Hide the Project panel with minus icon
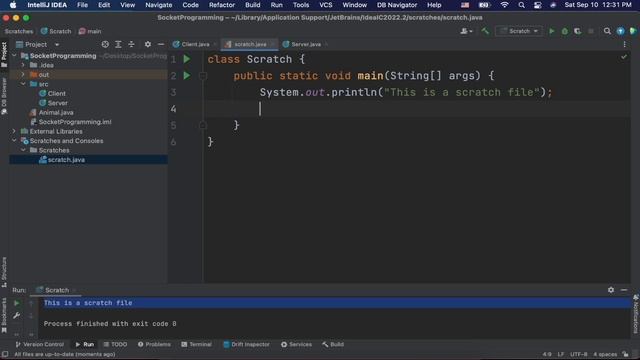This screenshot has height=360, width=640. tap(161, 44)
